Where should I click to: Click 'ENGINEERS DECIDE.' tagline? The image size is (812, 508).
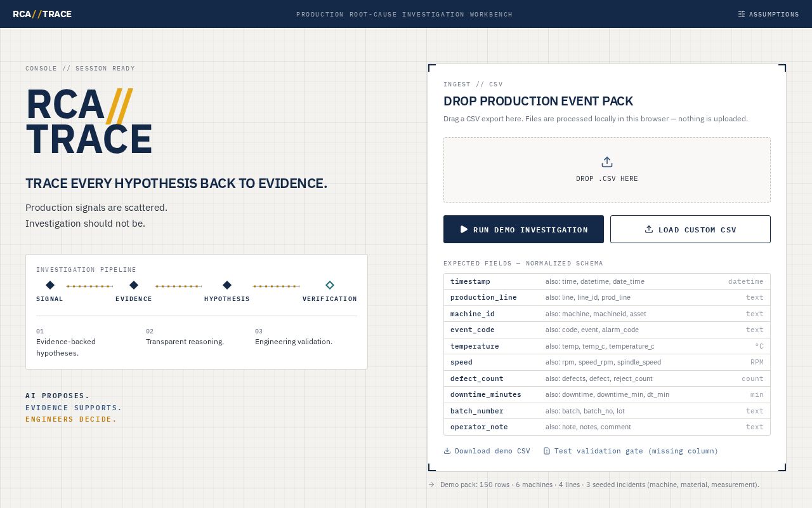[x=71, y=419]
